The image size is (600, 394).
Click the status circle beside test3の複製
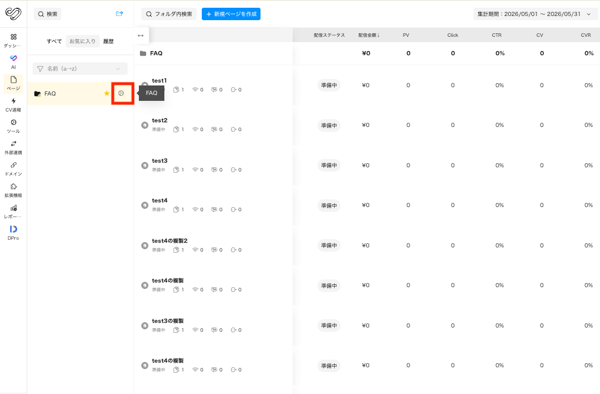click(145, 326)
